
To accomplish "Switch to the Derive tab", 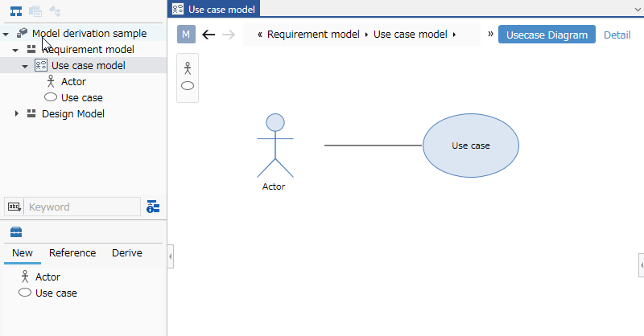I will (127, 252).
